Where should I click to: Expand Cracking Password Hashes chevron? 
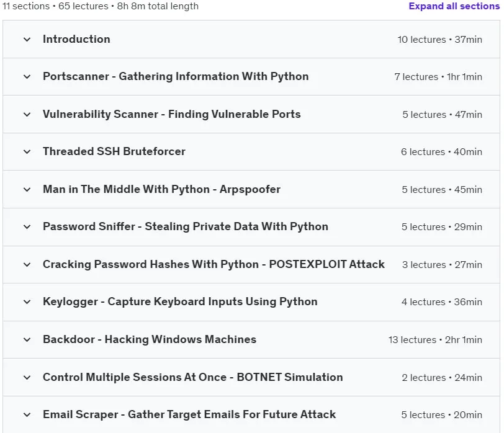[x=27, y=265]
